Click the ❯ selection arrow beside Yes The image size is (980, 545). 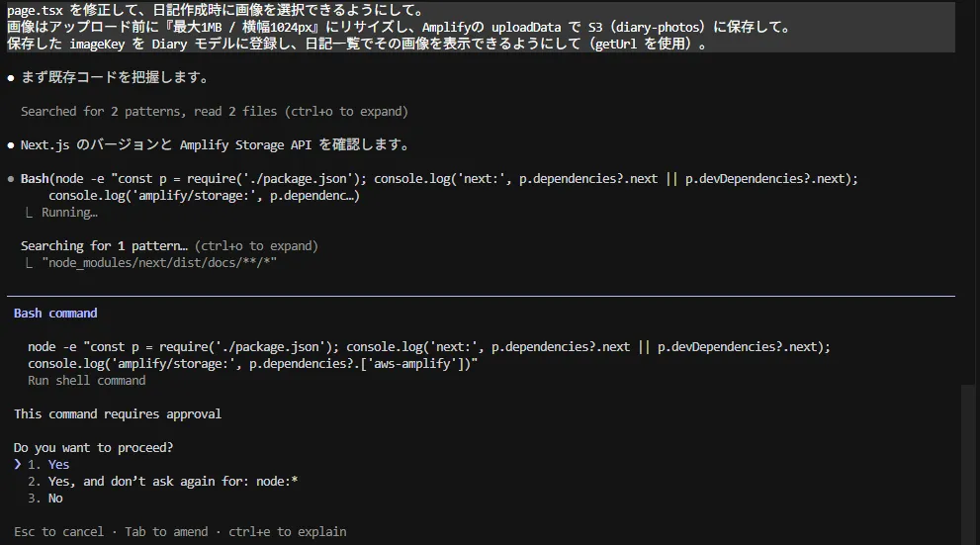coord(18,464)
